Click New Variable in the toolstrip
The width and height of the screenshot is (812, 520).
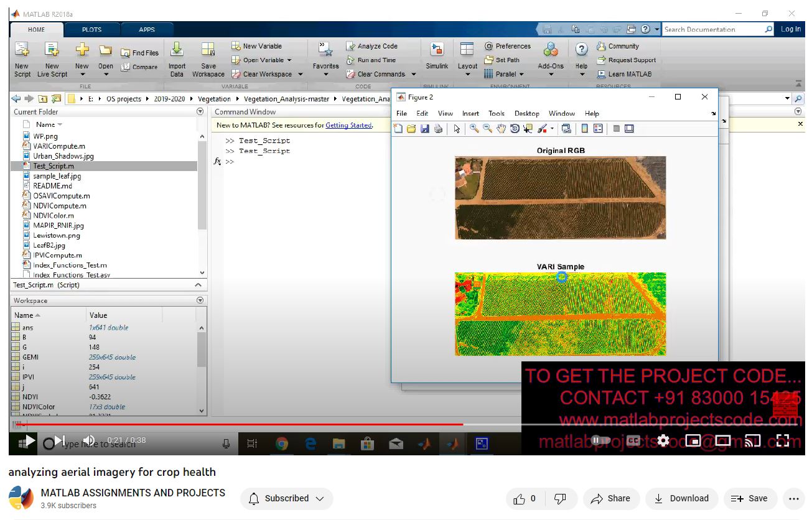pos(256,46)
